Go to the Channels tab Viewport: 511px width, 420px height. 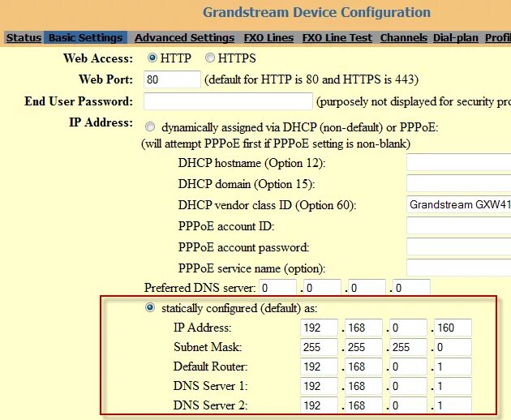[x=404, y=38]
